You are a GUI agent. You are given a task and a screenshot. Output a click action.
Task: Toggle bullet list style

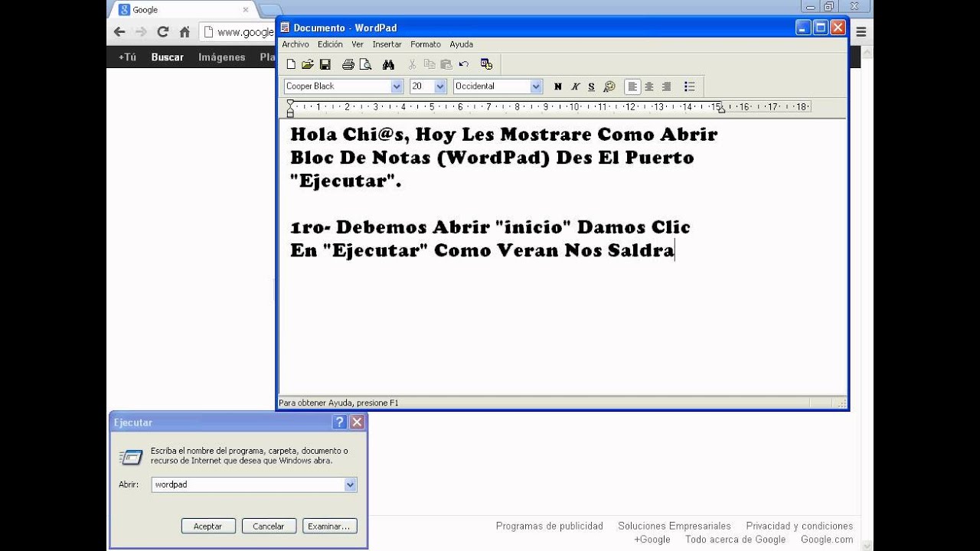[x=689, y=86]
